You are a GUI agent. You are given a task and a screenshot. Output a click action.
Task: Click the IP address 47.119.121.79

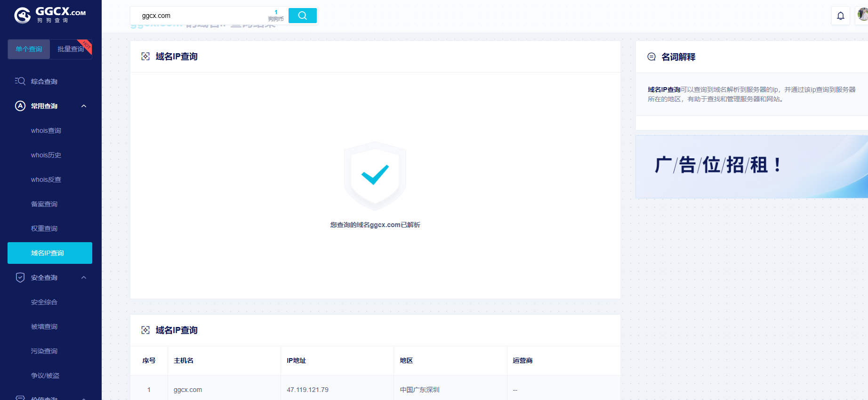coord(308,390)
